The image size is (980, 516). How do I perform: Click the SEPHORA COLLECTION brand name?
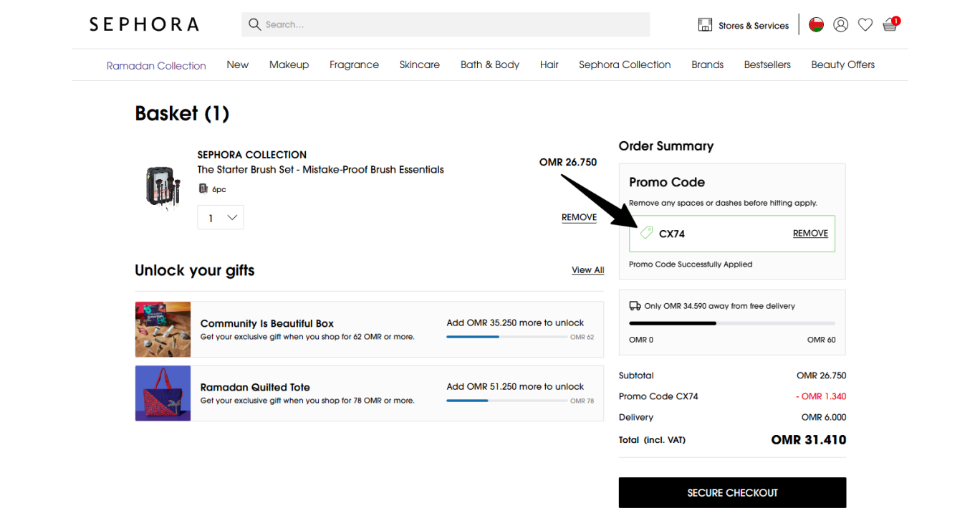(x=252, y=155)
